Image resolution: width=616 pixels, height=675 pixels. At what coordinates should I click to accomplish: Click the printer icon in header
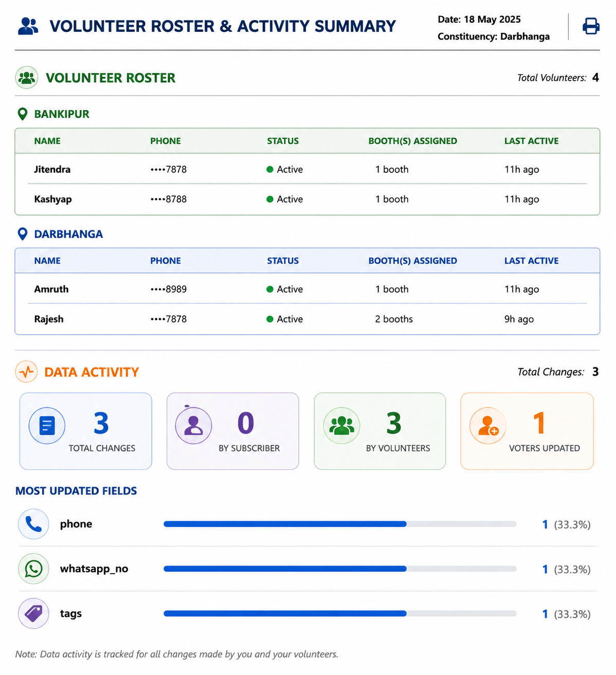(591, 26)
